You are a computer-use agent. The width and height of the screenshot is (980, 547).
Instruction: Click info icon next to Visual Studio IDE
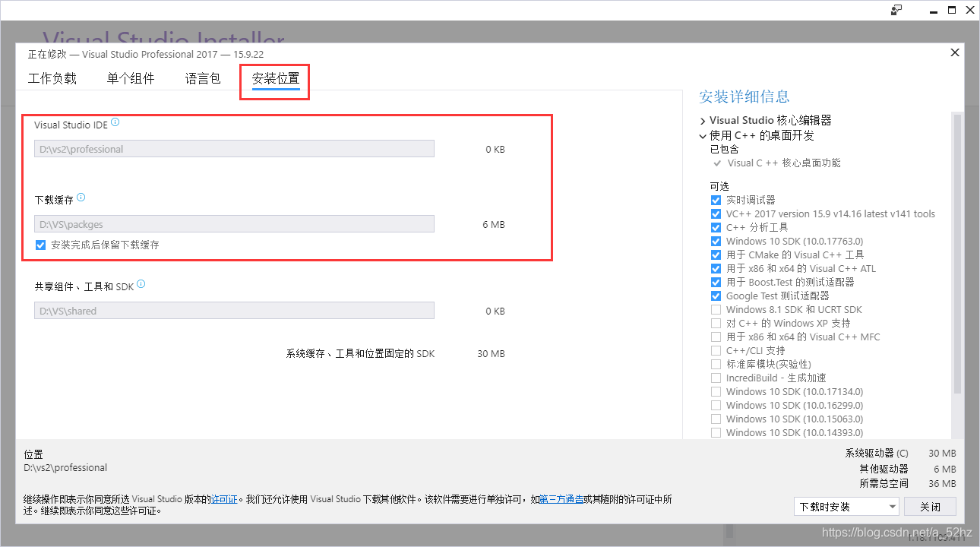[115, 122]
